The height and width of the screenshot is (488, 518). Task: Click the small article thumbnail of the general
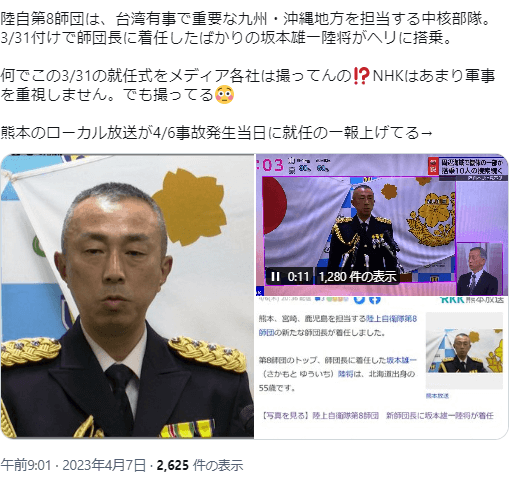click(464, 351)
